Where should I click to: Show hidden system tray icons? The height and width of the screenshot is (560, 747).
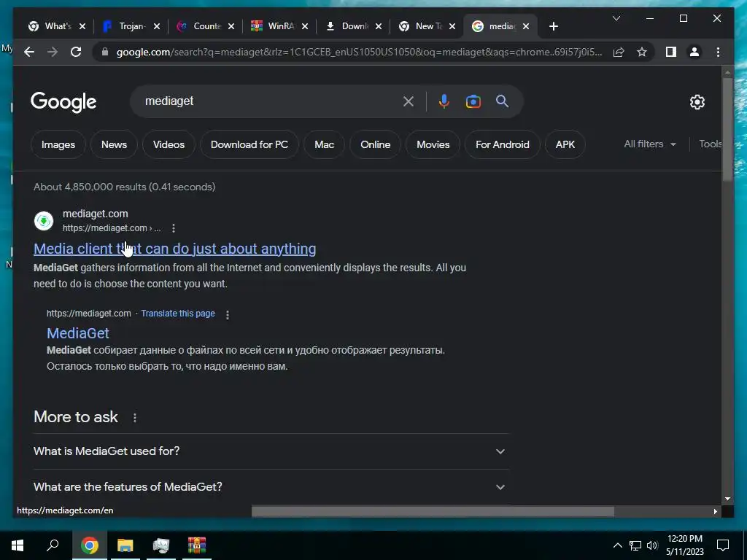(617, 545)
